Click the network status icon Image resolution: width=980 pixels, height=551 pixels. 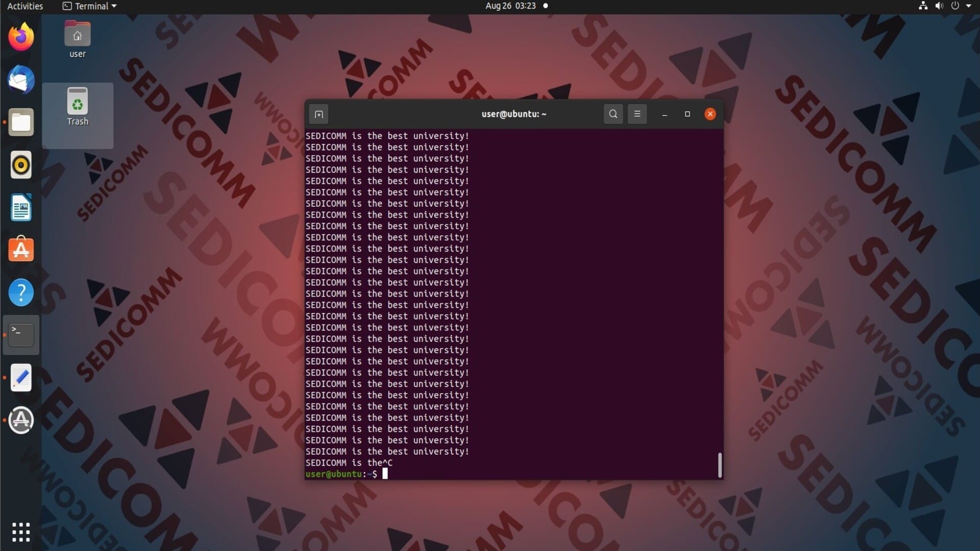click(923, 6)
